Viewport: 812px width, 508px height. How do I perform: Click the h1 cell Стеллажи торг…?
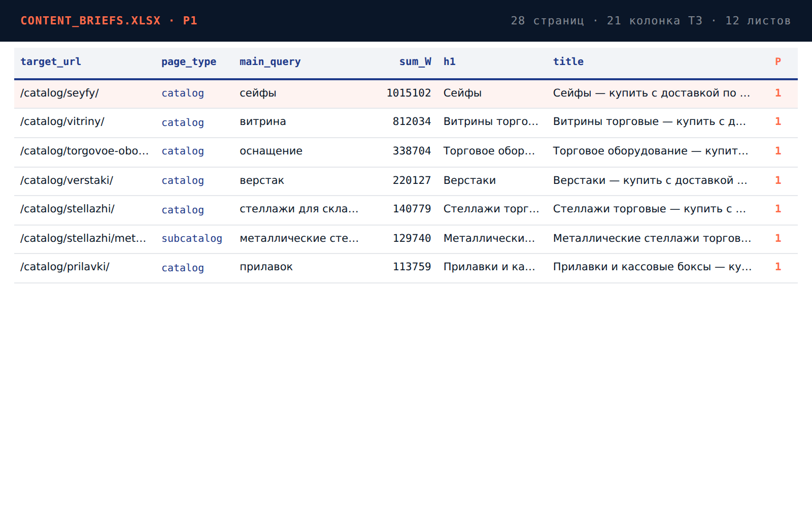[491, 209]
